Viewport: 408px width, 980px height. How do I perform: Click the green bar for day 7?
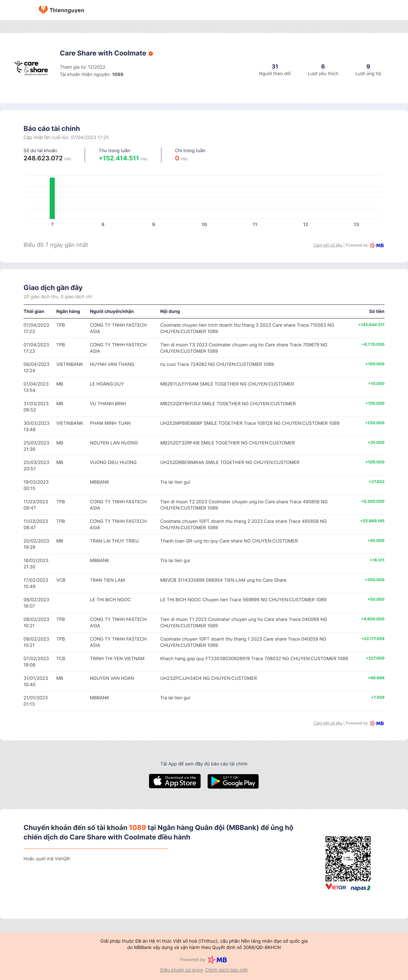click(52, 198)
